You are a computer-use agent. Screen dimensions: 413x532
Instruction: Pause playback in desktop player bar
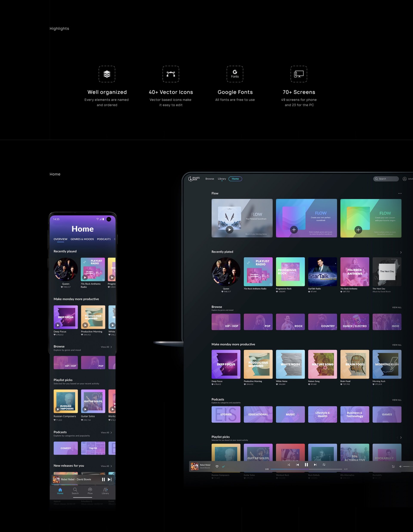[306, 465]
